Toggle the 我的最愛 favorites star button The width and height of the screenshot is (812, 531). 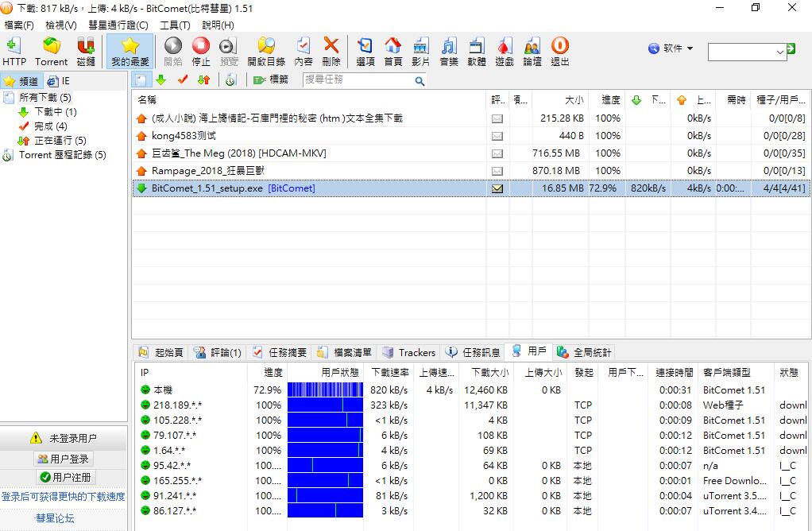pyautogui.click(x=130, y=52)
